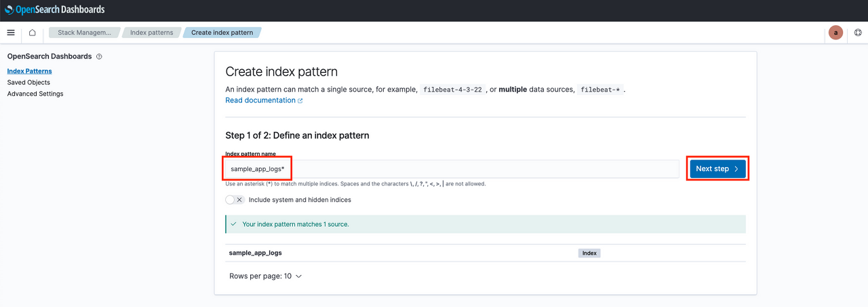Toggle Include system and hidden indices
This screenshot has width=868, height=307.
pos(235,200)
